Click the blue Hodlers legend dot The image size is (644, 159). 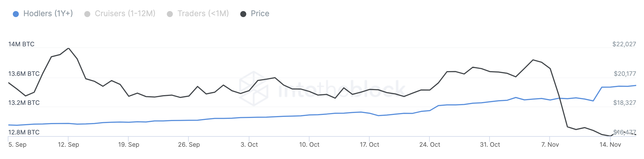coord(16,14)
